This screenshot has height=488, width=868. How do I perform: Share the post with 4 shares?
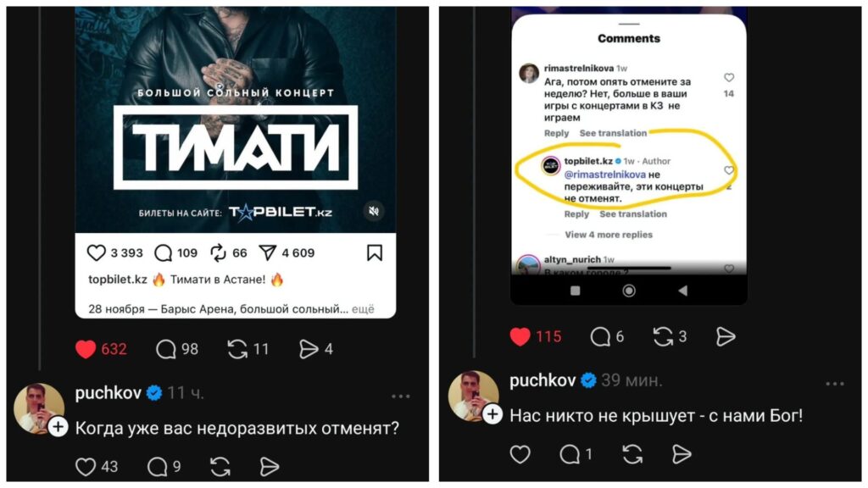[x=309, y=349]
